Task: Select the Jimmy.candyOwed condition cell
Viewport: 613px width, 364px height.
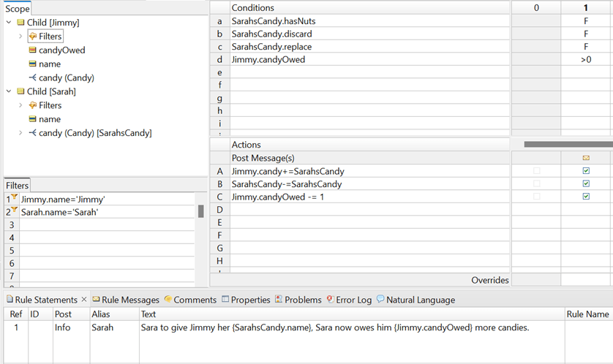Action: (x=369, y=59)
